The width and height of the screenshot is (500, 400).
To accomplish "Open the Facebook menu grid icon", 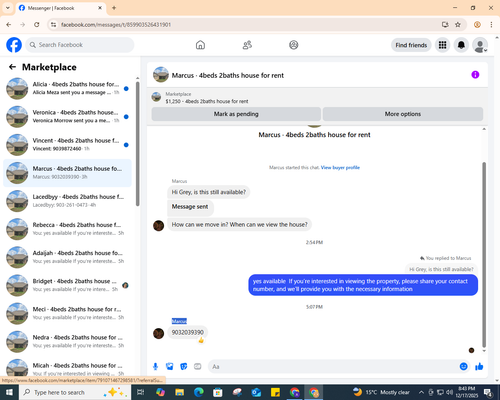I will coord(442,45).
